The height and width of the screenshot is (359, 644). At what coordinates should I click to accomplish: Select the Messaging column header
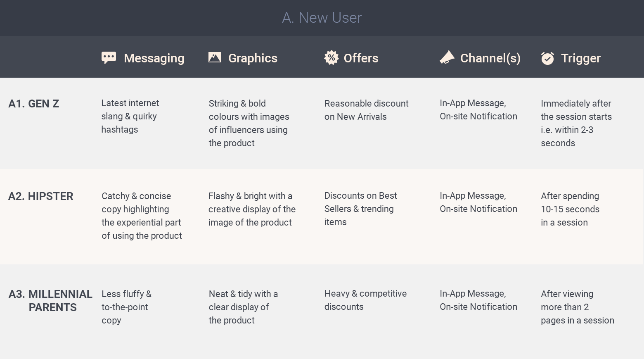coord(154,58)
